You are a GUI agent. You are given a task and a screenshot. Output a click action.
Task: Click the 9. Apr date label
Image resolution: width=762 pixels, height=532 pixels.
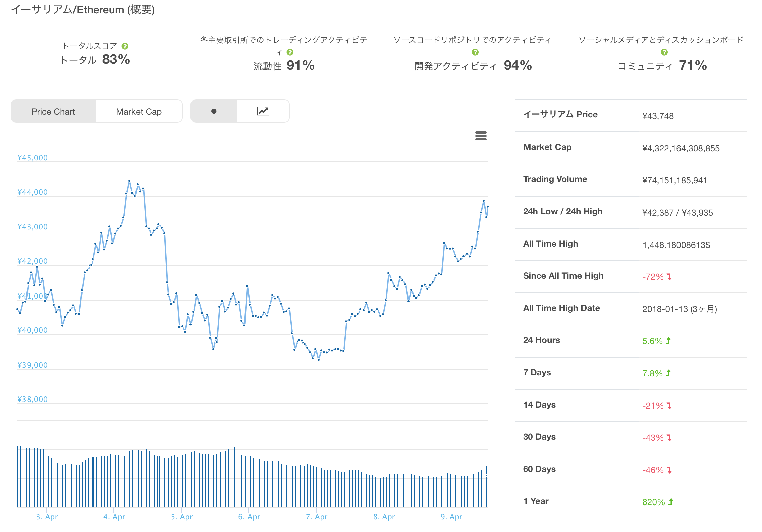click(451, 517)
